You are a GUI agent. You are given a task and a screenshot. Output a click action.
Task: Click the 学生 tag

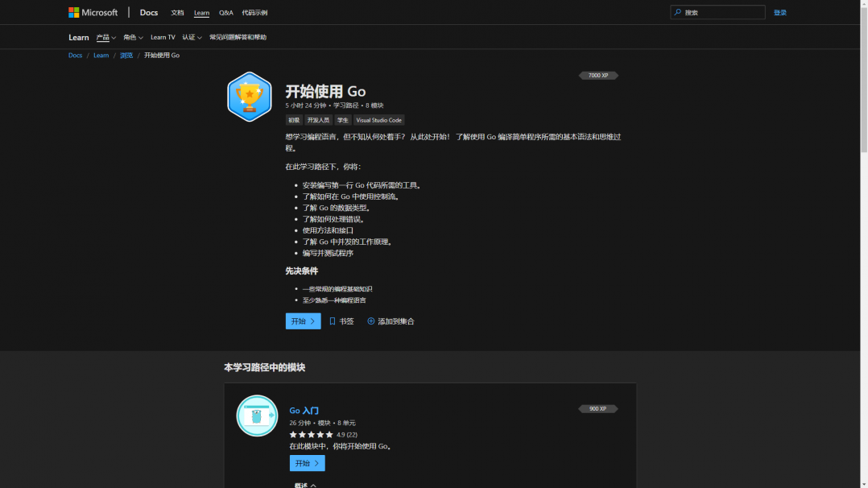pyautogui.click(x=343, y=120)
